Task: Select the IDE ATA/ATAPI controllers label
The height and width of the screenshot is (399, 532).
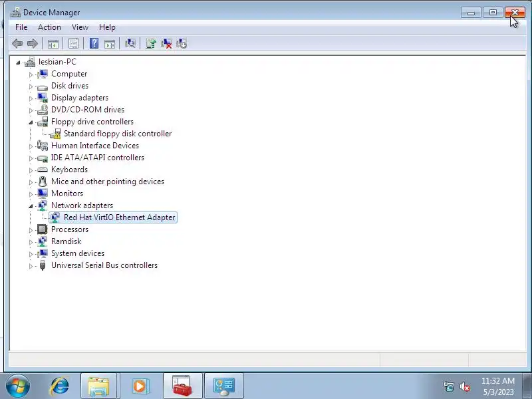Action: (x=98, y=158)
